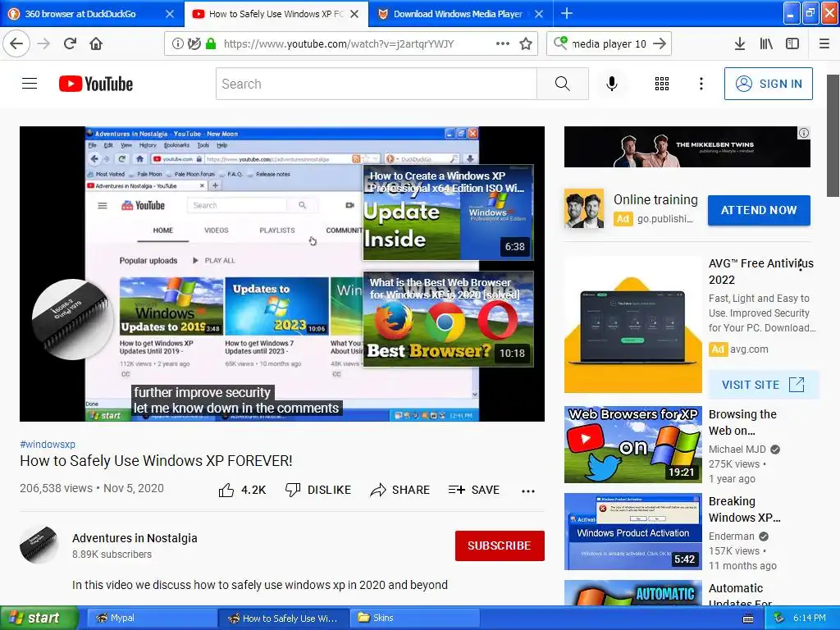Open the Windows Start menu
Image resolution: width=840 pixels, height=630 pixels.
tap(39, 618)
